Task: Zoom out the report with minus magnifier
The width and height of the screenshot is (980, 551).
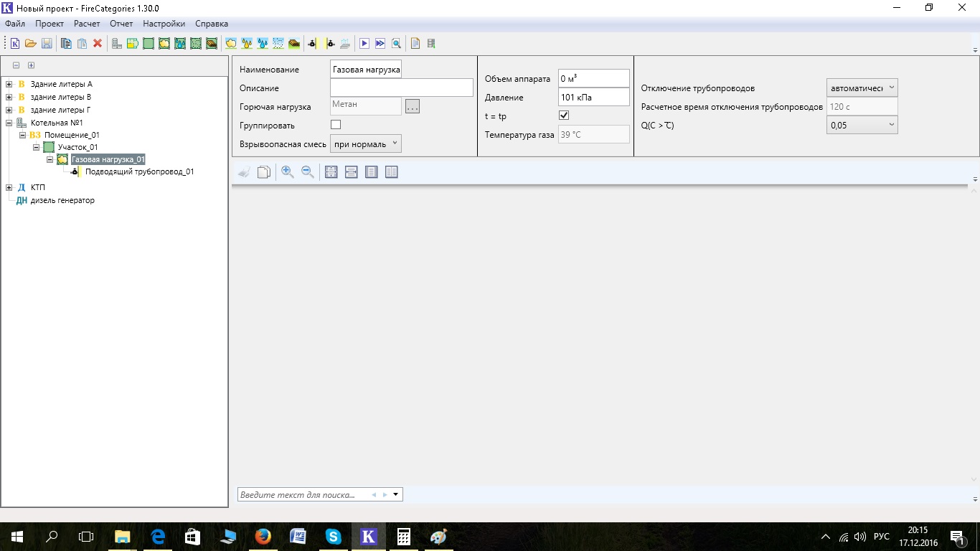Action: point(308,172)
